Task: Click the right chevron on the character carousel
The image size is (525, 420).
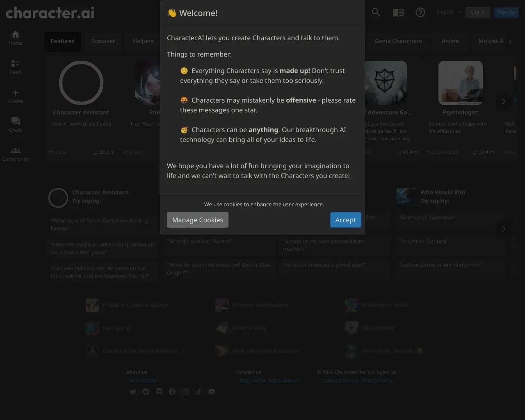Action: (503, 102)
